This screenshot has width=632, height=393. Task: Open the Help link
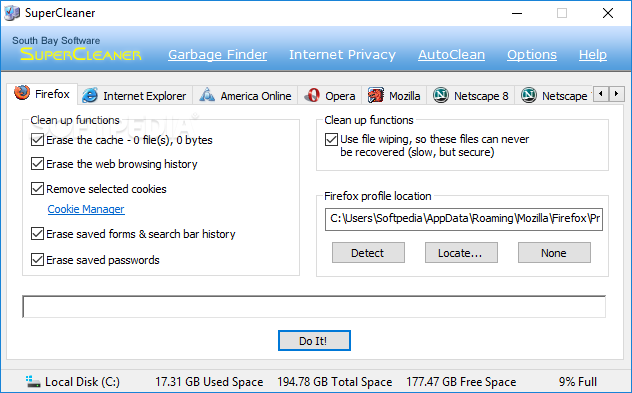pos(592,54)
